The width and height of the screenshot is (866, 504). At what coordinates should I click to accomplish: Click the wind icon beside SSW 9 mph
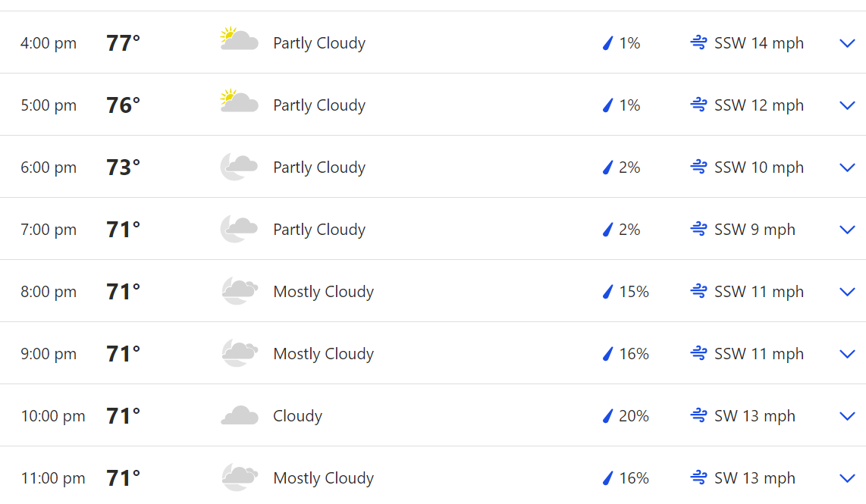pyautogui.click(x=698, y=229)
